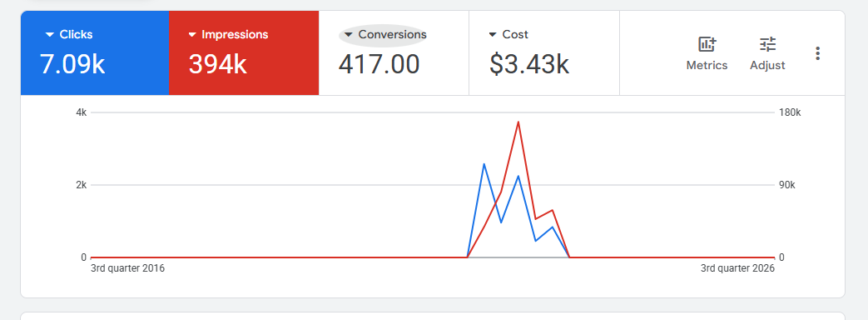Select the Cost value $3.43k
Image resolution: width=868 pixels, height=320 pixels.
529,64
